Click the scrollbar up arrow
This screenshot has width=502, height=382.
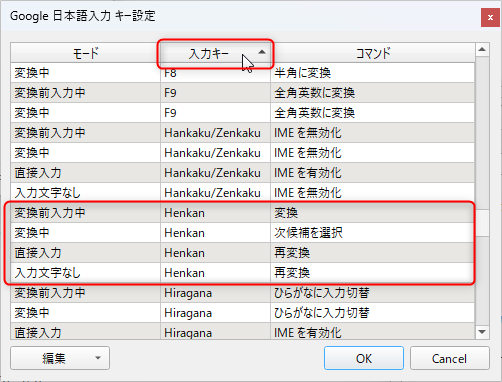point(482,50)
